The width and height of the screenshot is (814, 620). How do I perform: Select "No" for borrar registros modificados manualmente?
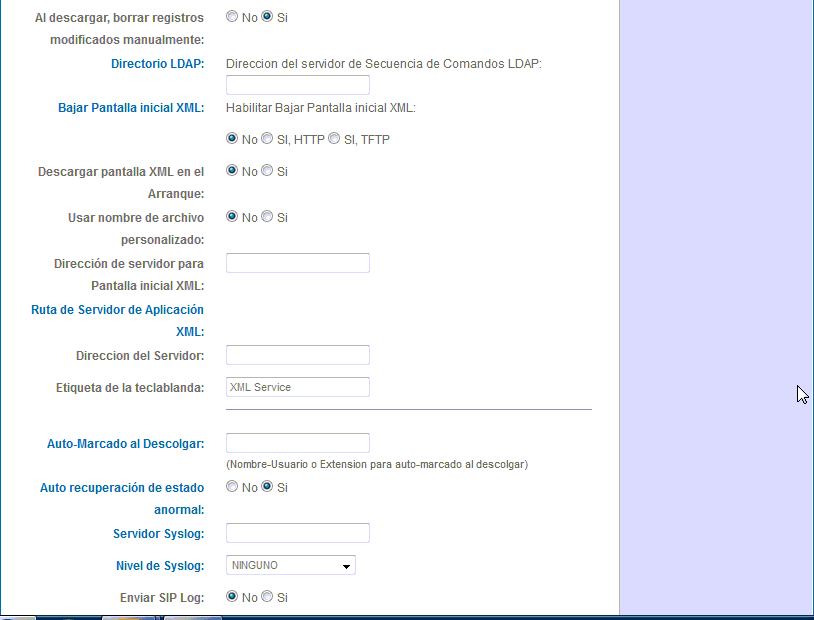232,16
